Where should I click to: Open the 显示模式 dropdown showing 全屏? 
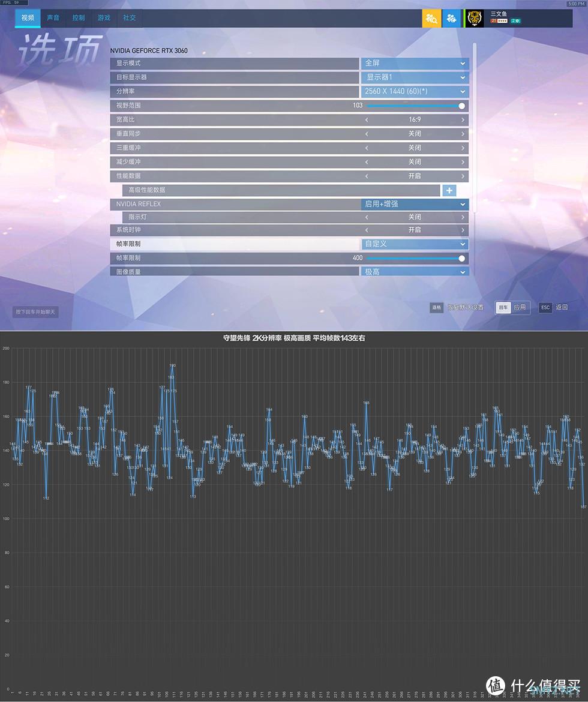(x=415, y=64)
